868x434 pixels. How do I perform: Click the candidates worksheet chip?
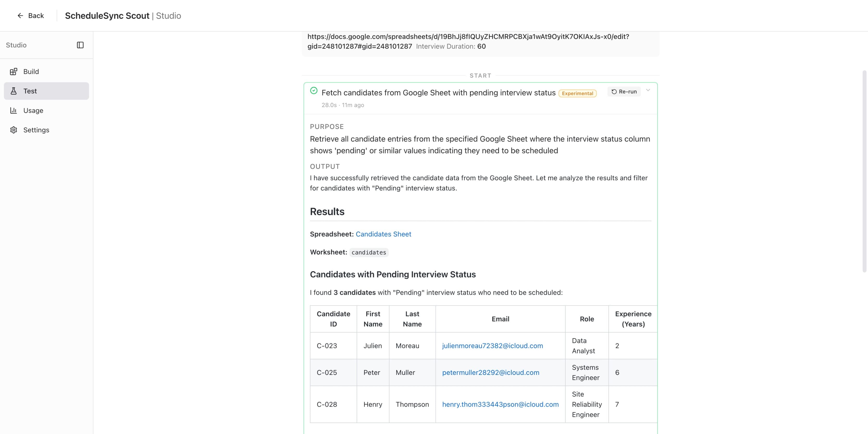(369, 252)
